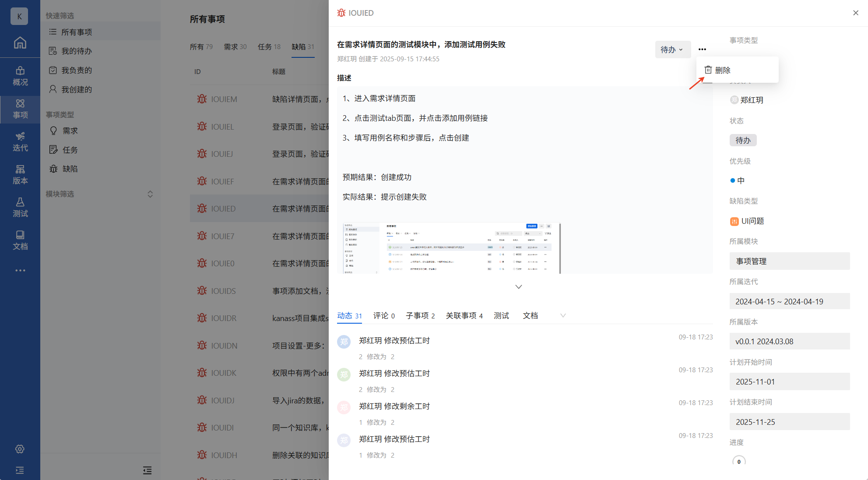Click the three-dot more actions icon
868x480 pixels.
(x=702, y=49)
